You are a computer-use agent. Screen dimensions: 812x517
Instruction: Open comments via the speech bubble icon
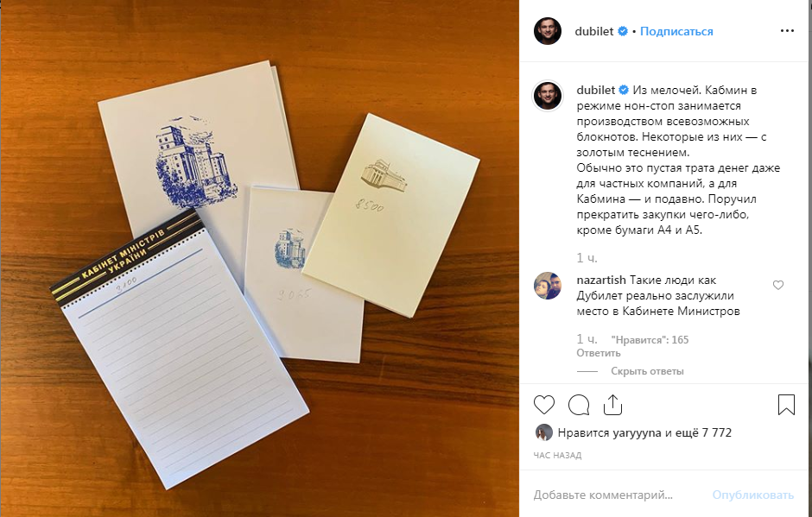coord(579,405)
